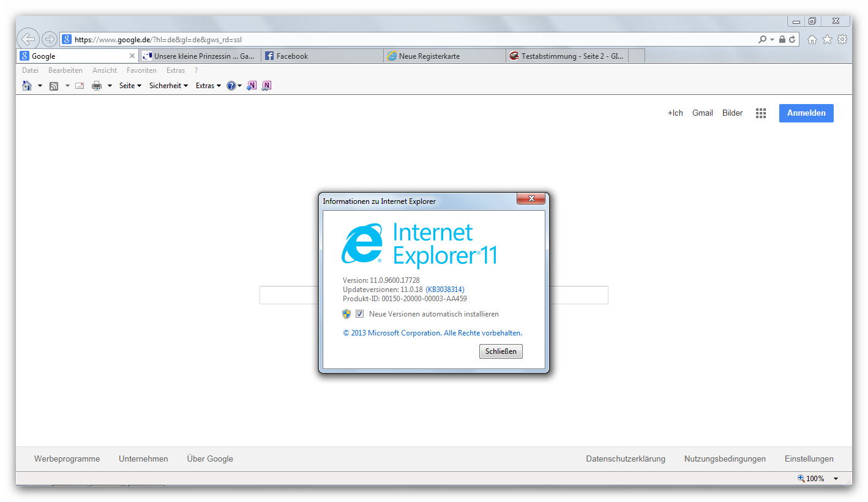Open the Home icon beside the favorites star
The height and width of the screenshot is (502, 868).
812,39
